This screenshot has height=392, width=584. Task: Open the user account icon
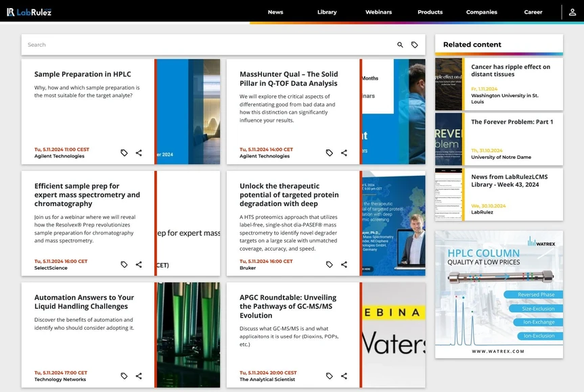(x=572, y=12)
